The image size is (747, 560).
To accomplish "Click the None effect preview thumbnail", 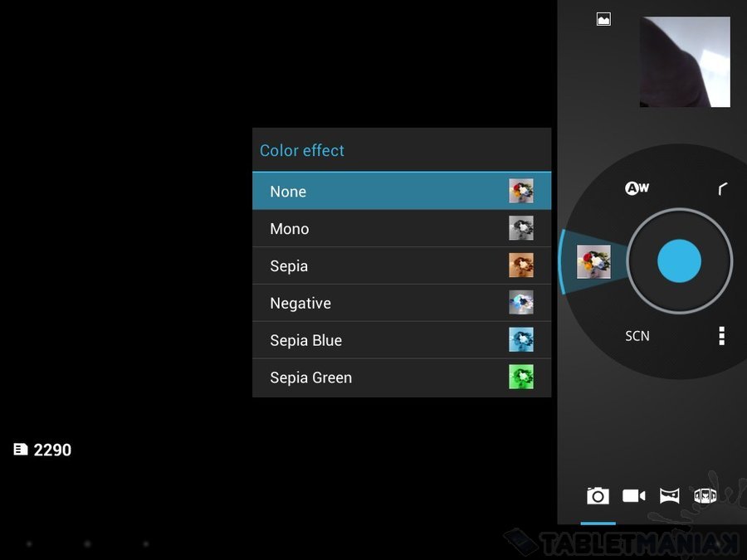I will (x=521, y=191).
